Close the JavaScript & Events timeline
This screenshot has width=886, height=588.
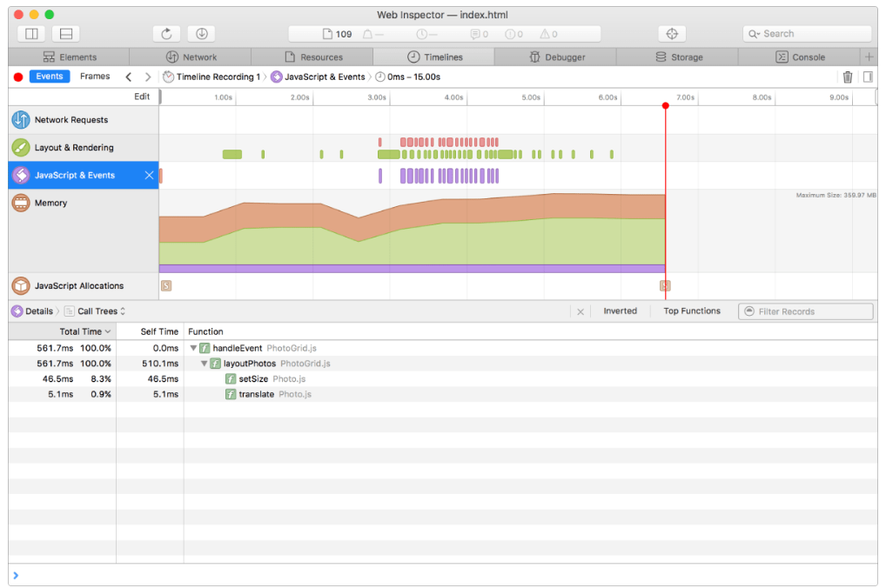click(149, 175)
